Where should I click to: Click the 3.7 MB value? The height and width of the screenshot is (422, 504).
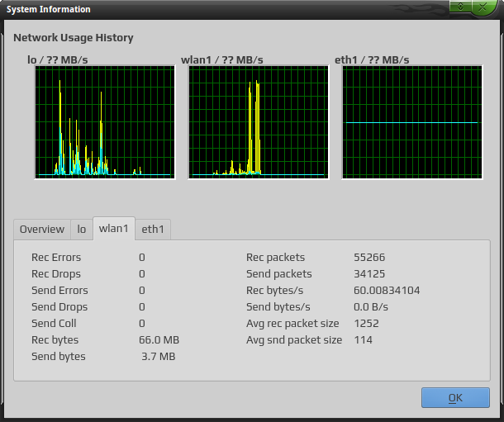(159, 357)
